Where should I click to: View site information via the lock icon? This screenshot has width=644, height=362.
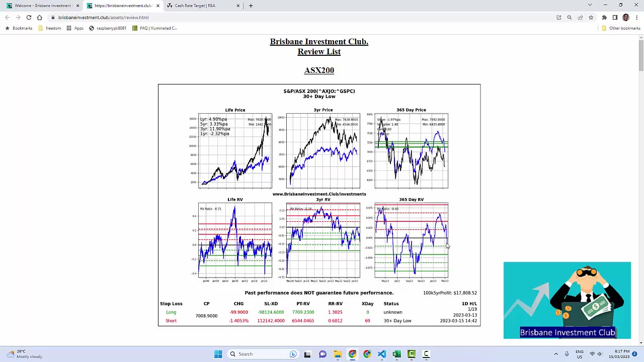pos(53,18)
